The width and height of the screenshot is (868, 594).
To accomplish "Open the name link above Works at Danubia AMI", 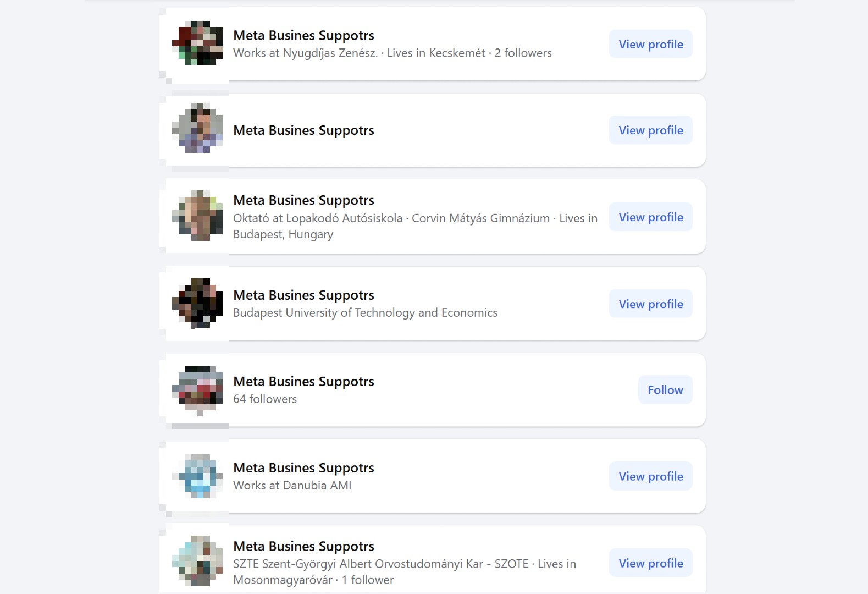I will [303, 468].
